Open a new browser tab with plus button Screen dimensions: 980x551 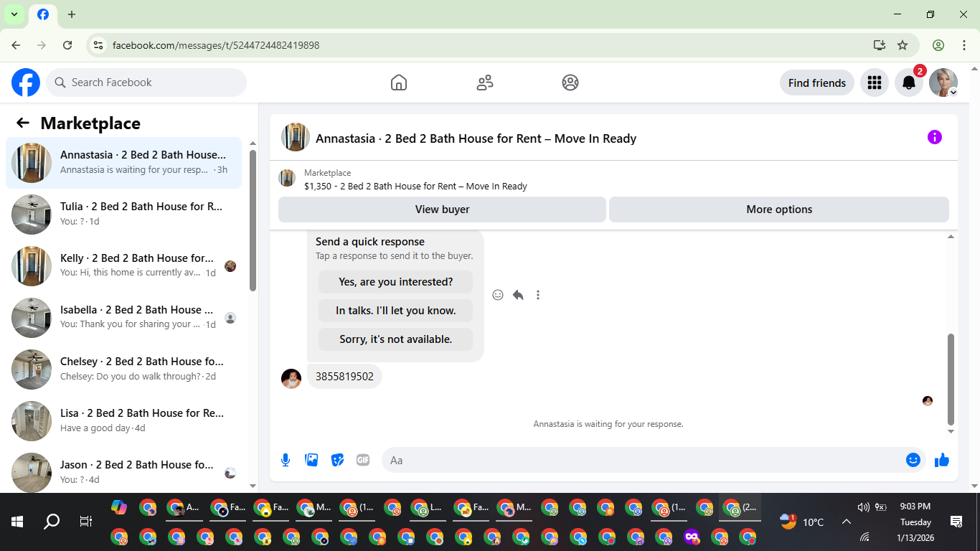(72, 14)
